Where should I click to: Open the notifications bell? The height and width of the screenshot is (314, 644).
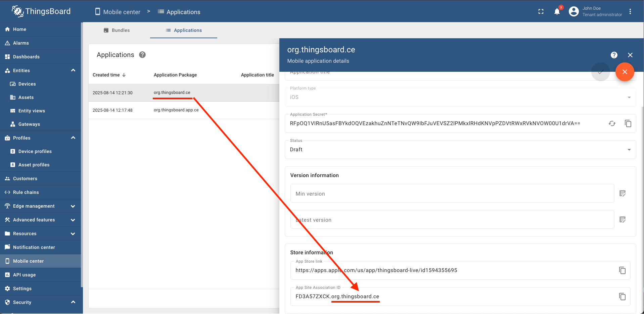pos(557,11)
